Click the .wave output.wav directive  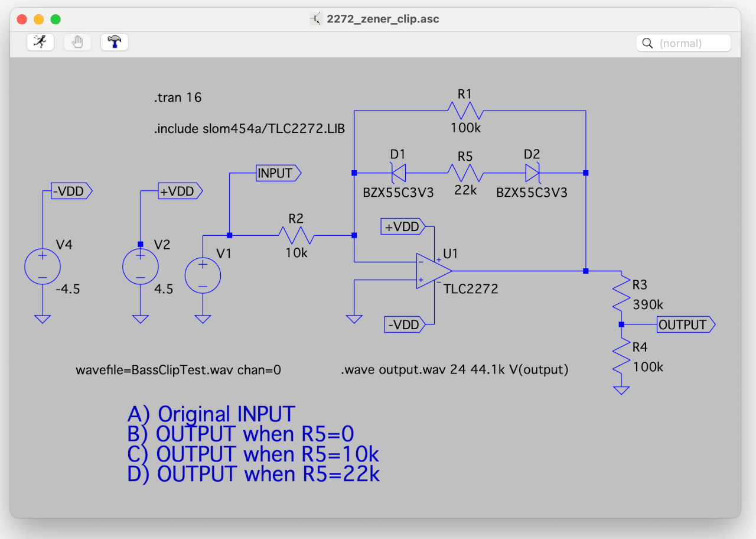point(455,371)
